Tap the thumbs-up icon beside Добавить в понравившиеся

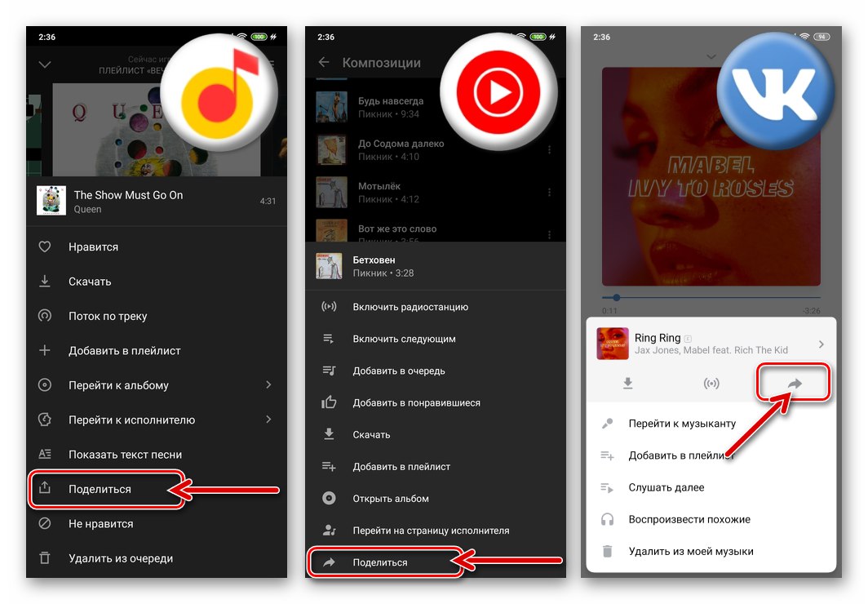click(329, 402)
